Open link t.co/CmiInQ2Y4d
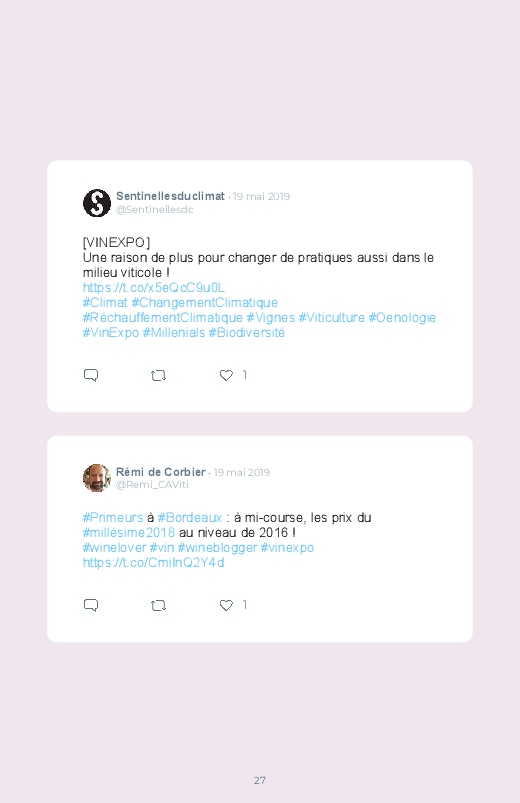 point(154,563)
